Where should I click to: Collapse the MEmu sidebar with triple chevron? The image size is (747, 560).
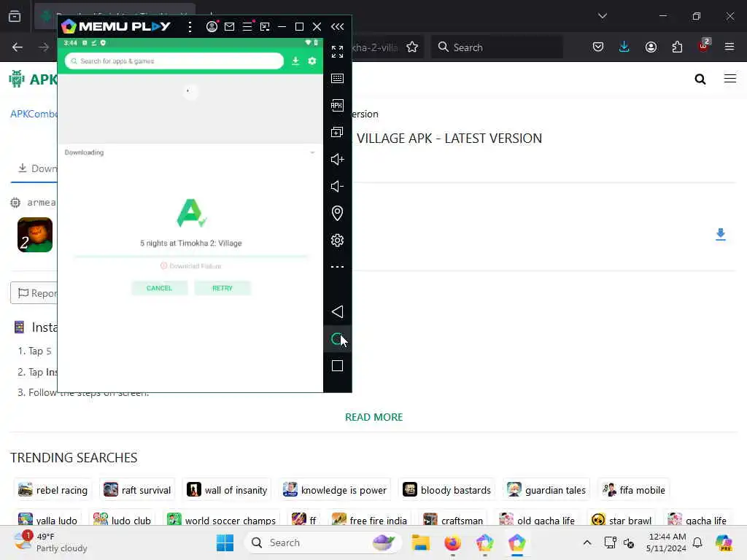pyautogui.click(x=337, y=27)
